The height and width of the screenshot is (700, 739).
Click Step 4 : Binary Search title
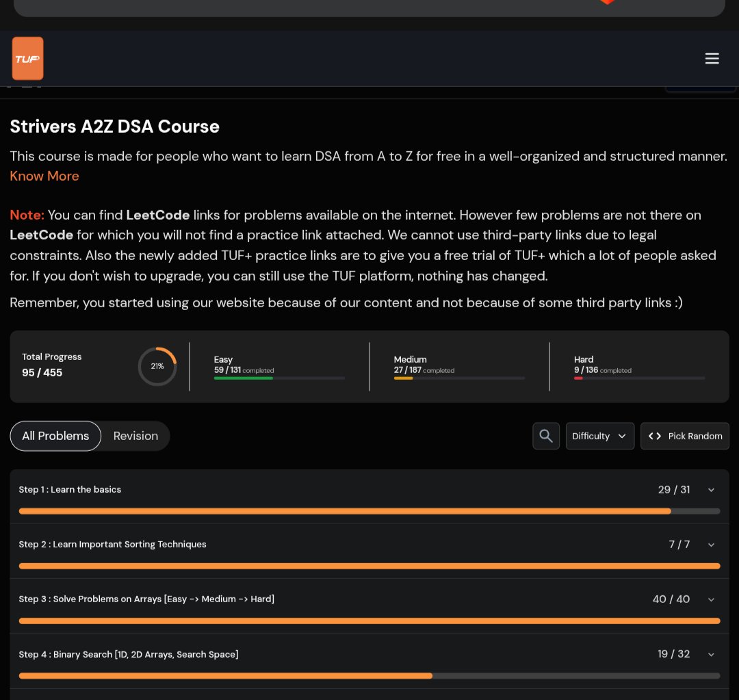[129, 654]
